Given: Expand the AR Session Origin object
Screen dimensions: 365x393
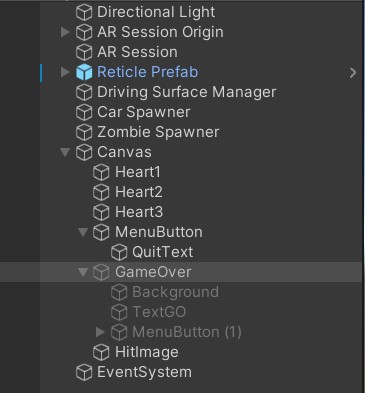Looking at the screenshot, I should (65, 32).
